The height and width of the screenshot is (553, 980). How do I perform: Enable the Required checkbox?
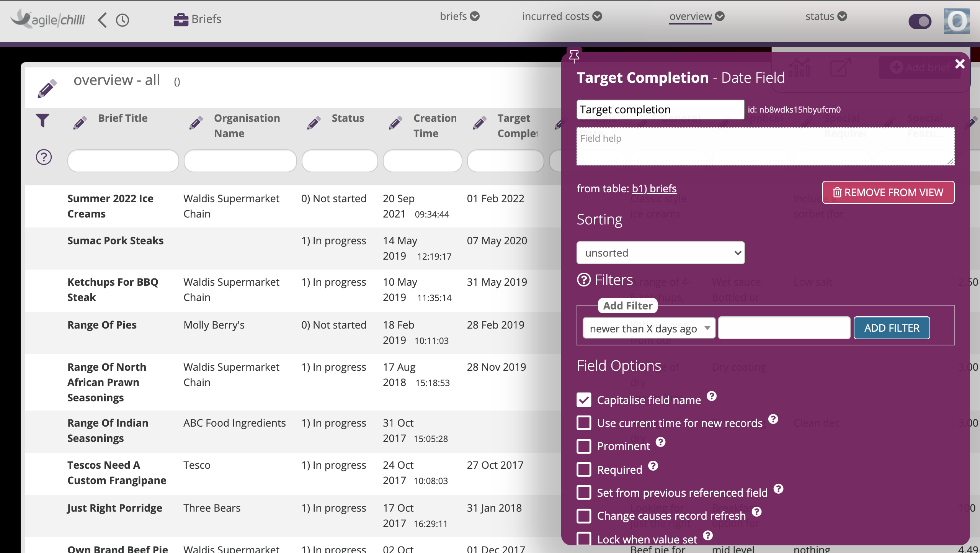point(584,470)
